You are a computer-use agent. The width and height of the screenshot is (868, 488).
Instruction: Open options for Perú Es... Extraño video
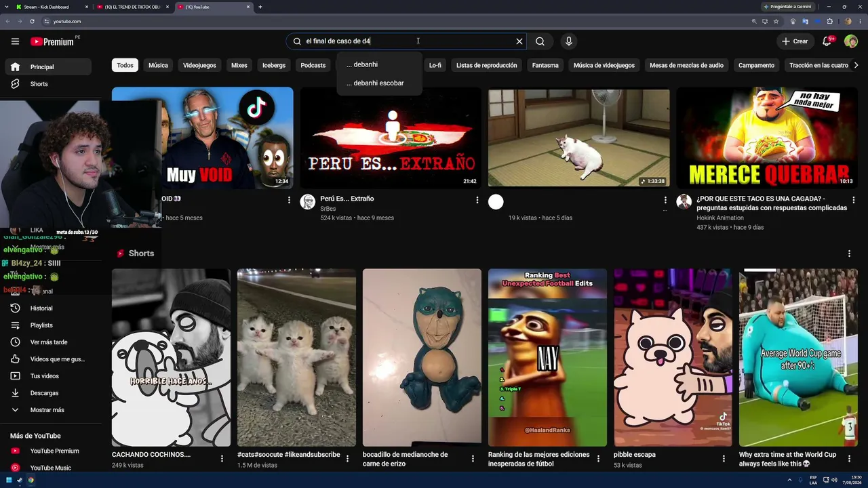(x=477, y=200)
